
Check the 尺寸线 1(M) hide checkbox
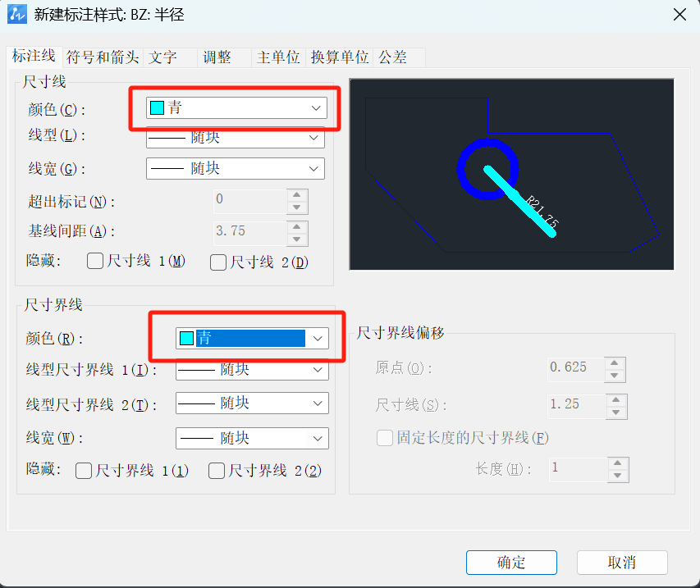[95, 261]
